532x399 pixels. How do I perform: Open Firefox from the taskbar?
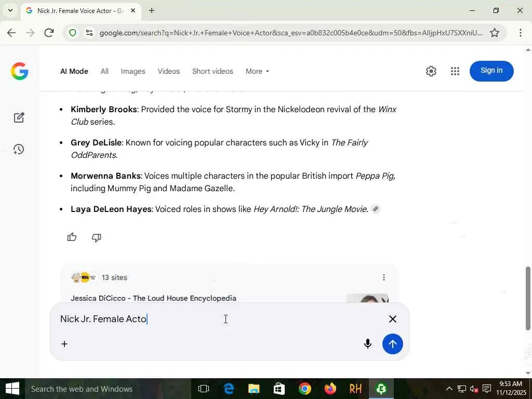pyautogui.click(x=330, y=389)
